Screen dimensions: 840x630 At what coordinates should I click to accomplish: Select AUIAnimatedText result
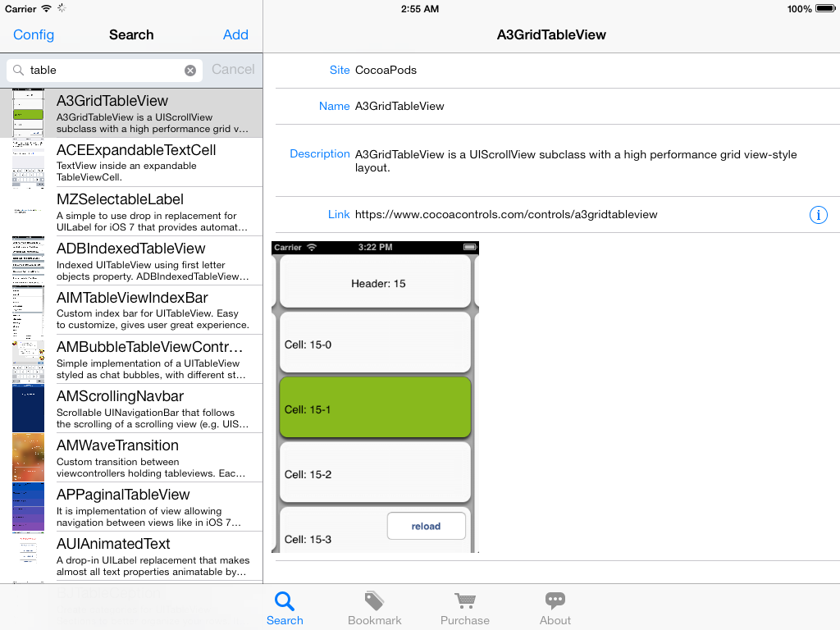(x=131, y=557)
